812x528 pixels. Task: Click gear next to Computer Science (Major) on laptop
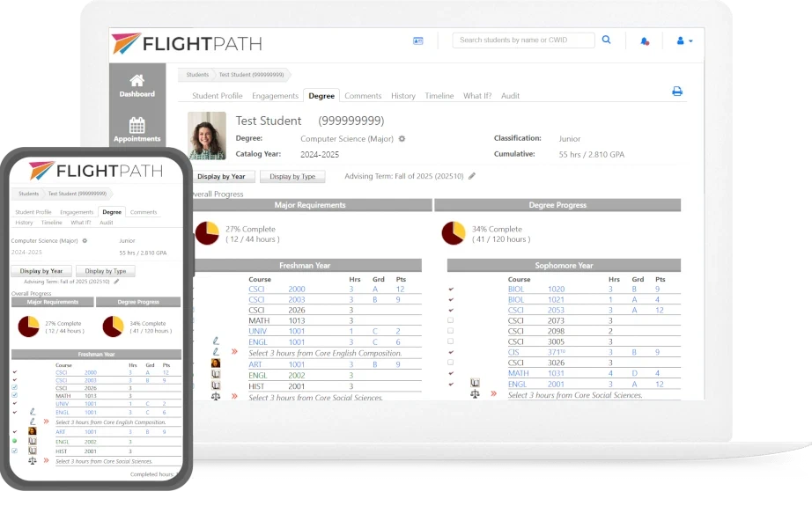coord(402,139)
